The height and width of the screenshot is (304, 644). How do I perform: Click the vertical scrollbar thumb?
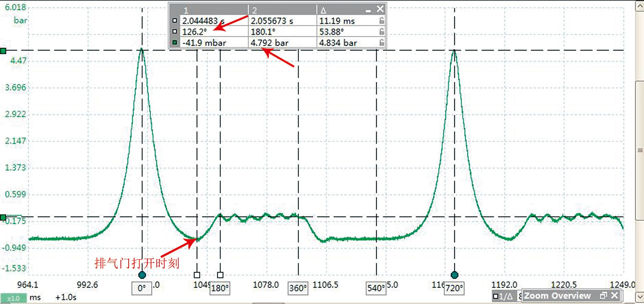pos(640,150)
